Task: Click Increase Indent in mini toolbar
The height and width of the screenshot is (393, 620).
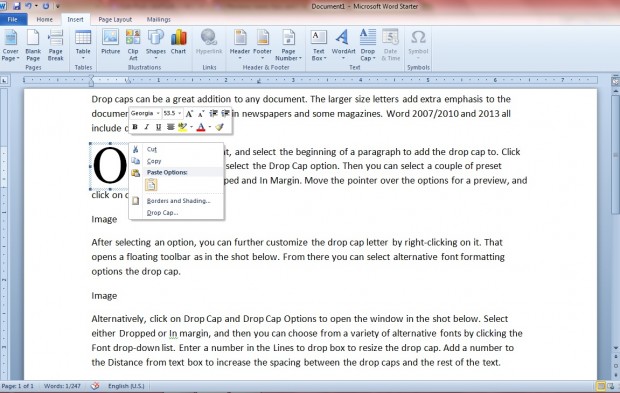Action: coord(225,114)
